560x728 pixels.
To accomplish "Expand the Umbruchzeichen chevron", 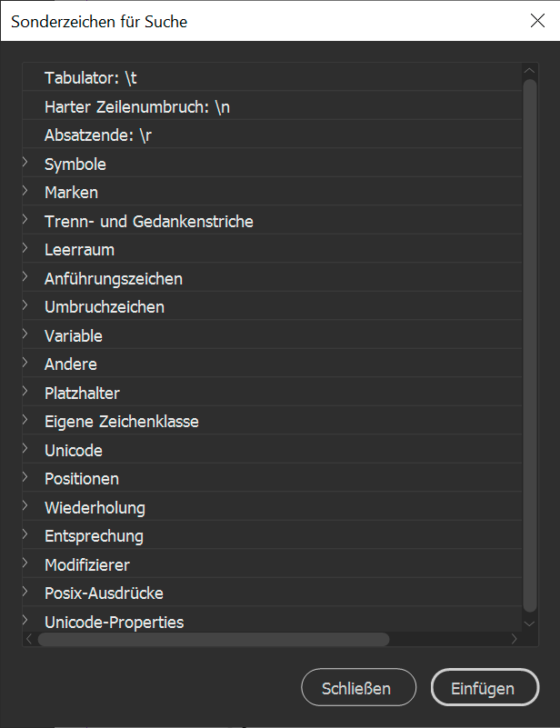I will click(25, 305).
